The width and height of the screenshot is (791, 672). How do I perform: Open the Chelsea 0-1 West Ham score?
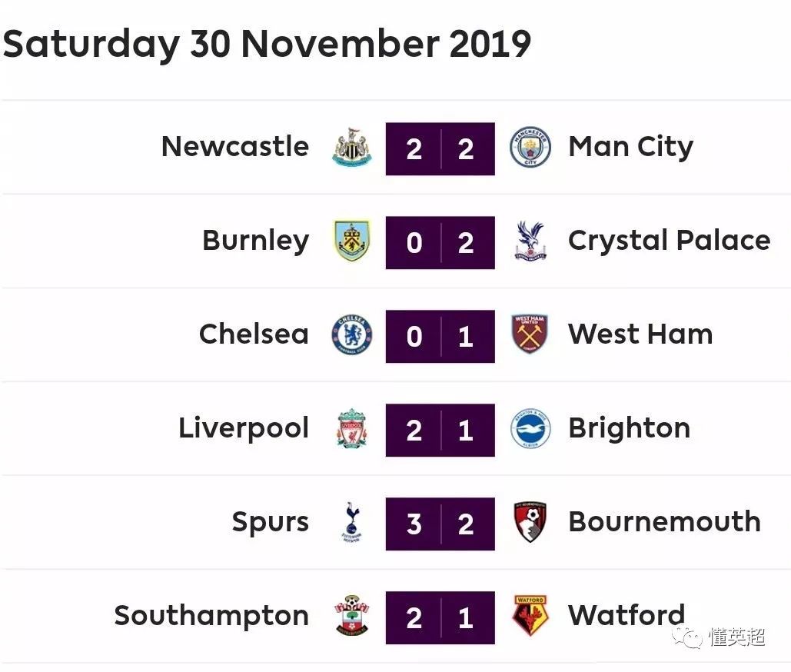(440, 337)
